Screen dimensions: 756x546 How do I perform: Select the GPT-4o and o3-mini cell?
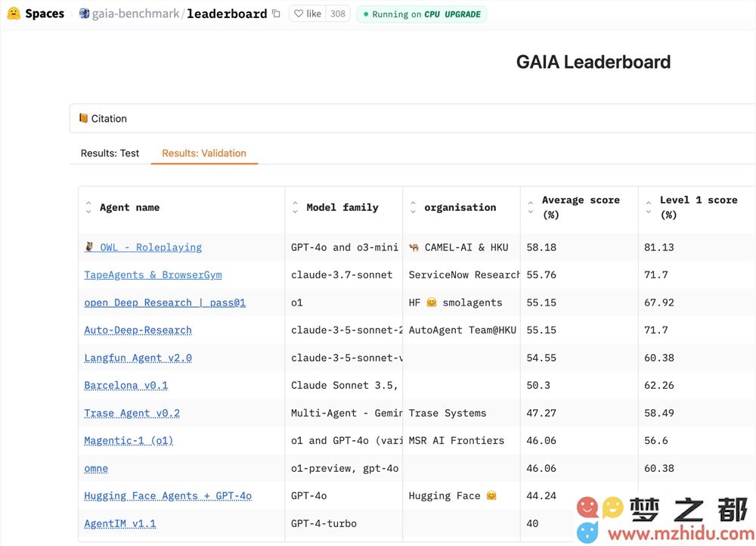coord(344,247)
